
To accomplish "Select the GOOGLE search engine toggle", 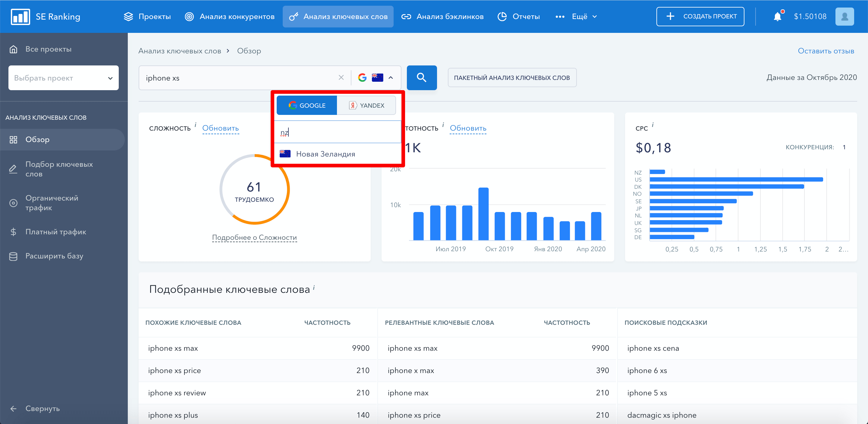I will click(307, 105).
